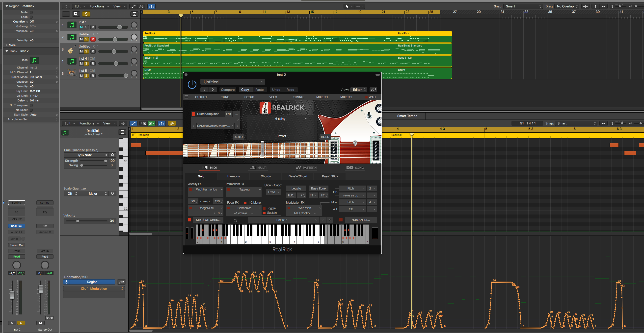Toggle the pedal Toggle checkbox
This screenshot has width=644, height=333.
264,209
